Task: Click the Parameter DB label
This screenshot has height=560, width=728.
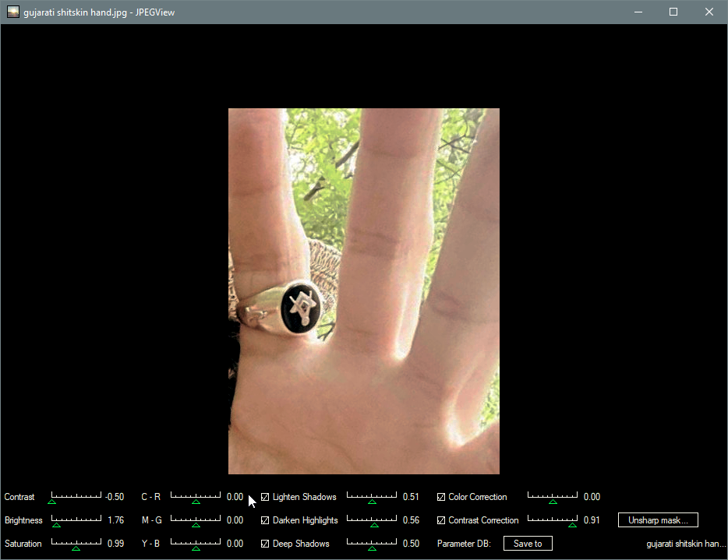Action: click(464, 544)
